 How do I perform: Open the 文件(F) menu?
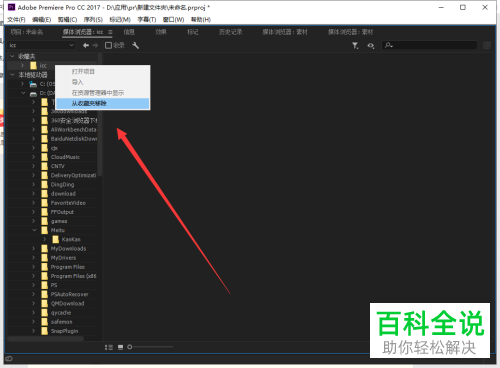pyautogui.click(x=16, y=20)
